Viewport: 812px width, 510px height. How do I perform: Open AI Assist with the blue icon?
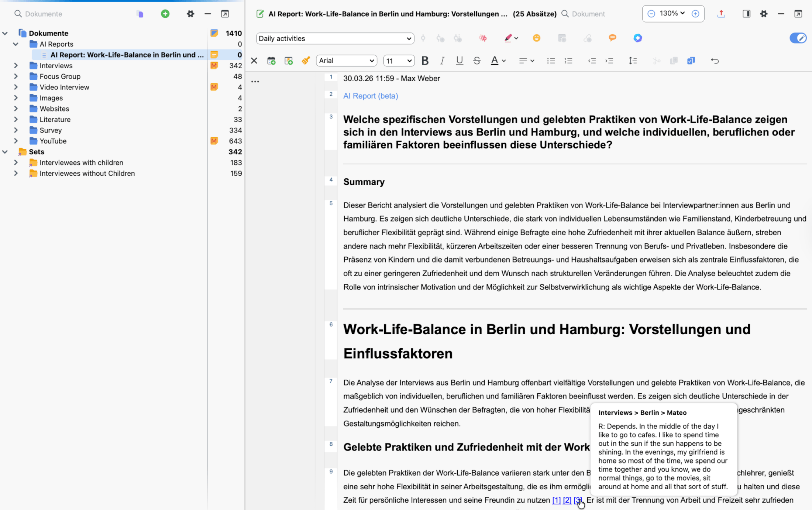(637, 38)
